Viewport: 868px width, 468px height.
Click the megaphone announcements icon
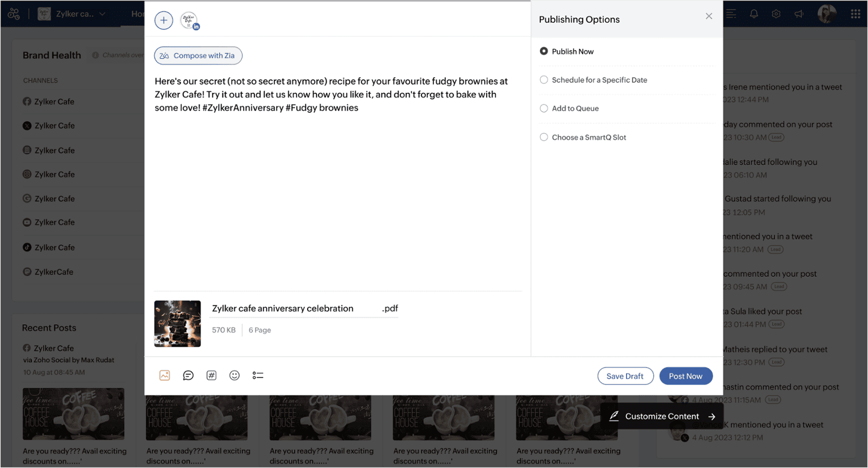799,14
